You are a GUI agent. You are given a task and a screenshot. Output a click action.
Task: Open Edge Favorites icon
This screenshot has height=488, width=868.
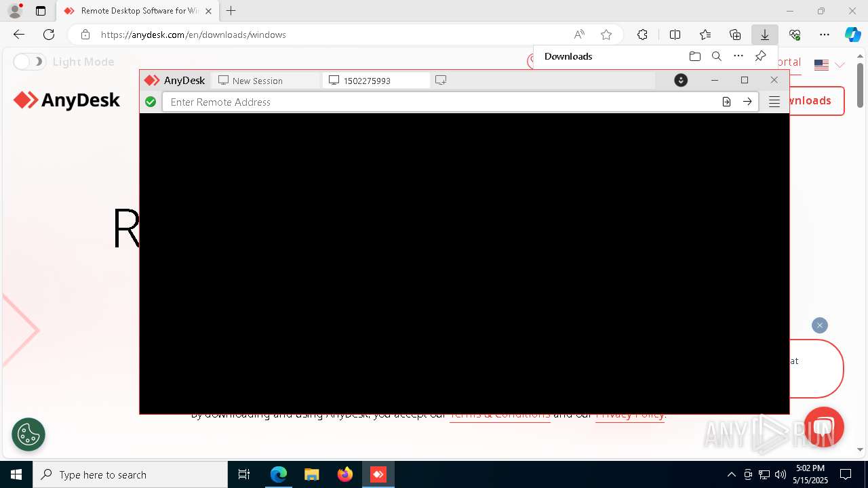705,35
